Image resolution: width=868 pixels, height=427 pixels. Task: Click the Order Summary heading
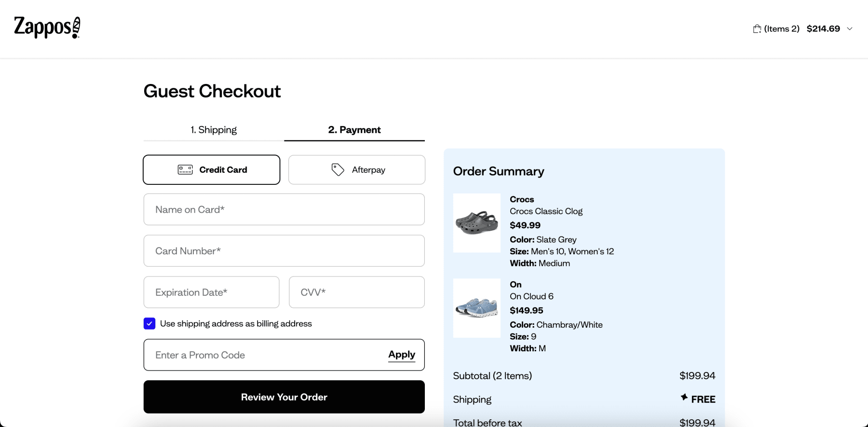499,171
